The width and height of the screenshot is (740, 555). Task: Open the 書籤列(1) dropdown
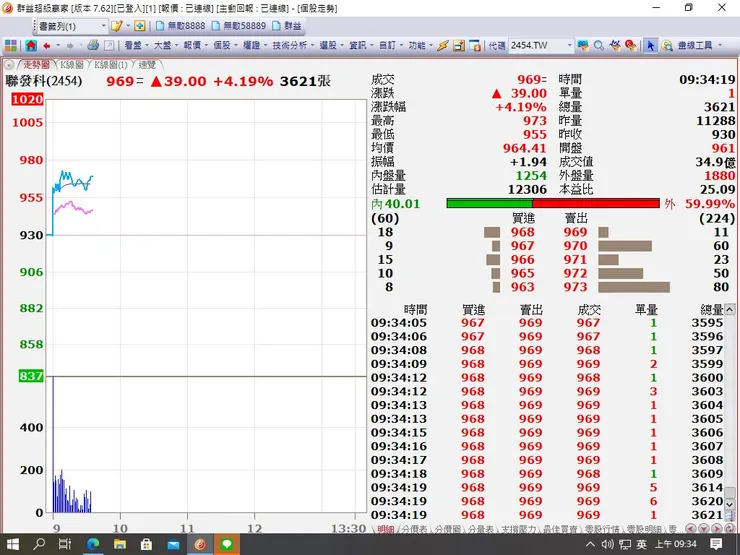72,26
